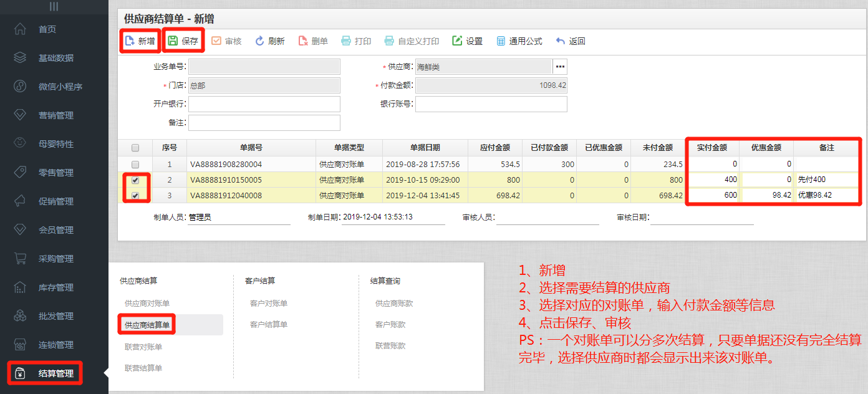Click the date cell 2019-10-15 09:29:00
The width and height of the screenshot is (868, 394).
coord(423,180)
